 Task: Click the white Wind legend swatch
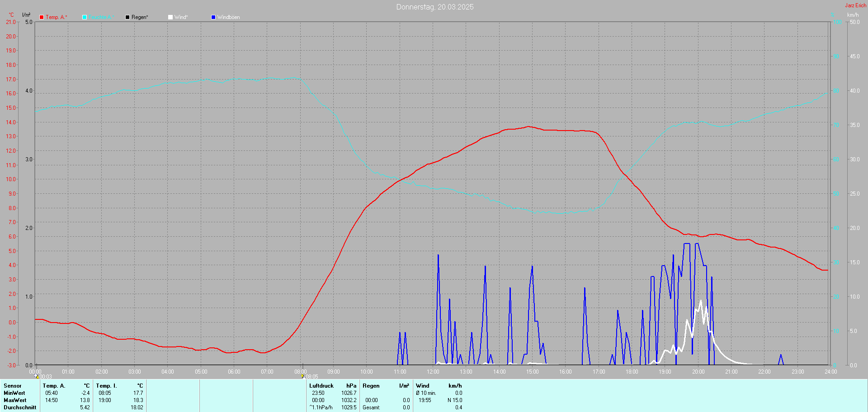[x=170, y=17]
